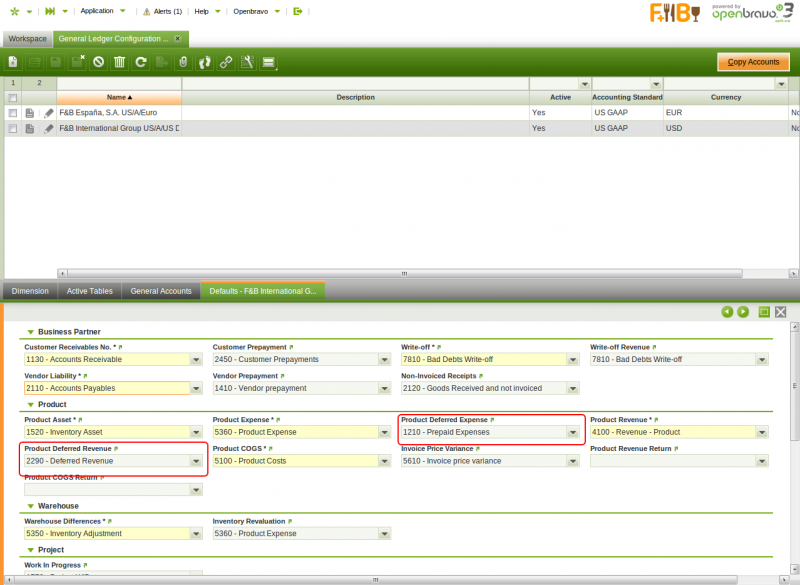Viewport: 800px width, 585px height.
Task: Click the New Document toolbar icon
Action: (13, 62)
